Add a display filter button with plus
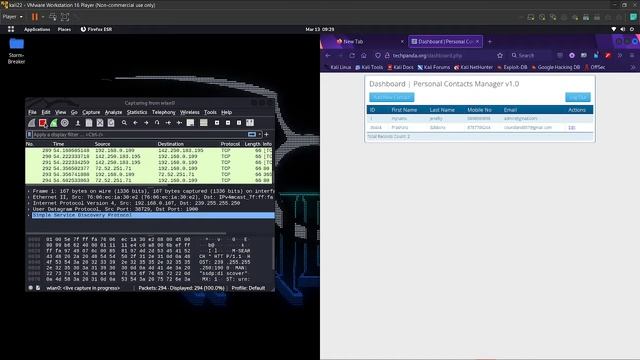The image size is (640, 360). [267, 134]
